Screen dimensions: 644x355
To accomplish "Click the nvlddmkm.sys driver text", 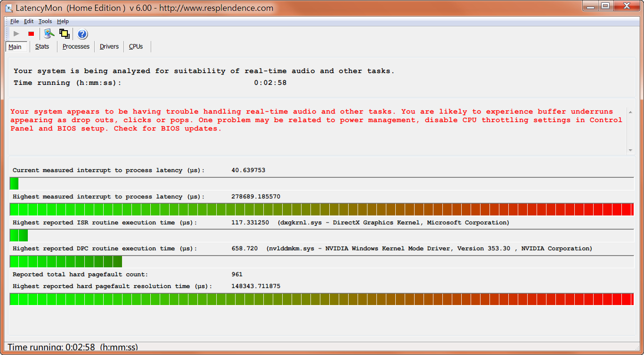I will click(x=429, y=248).
